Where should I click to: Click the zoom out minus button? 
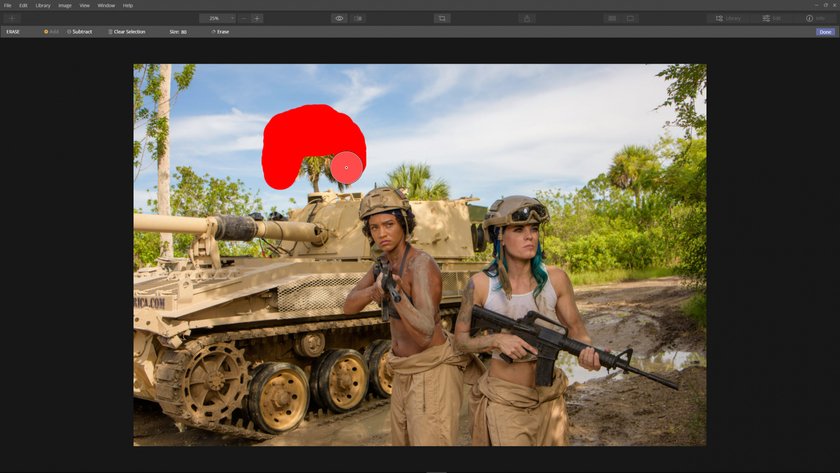tap(244, 18)
